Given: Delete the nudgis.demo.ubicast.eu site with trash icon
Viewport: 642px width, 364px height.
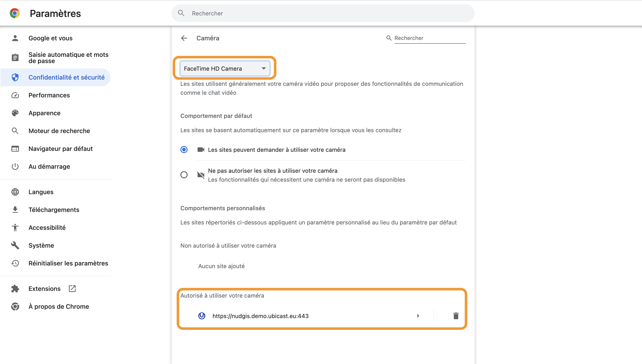Looking at the screenshot, I should [x=456, y=316].
